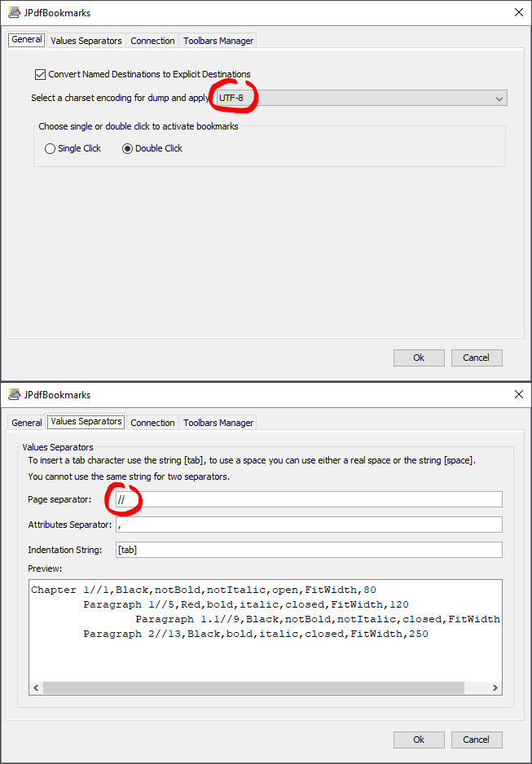Switch to General tab in lower dialog

tap(27, 423)
